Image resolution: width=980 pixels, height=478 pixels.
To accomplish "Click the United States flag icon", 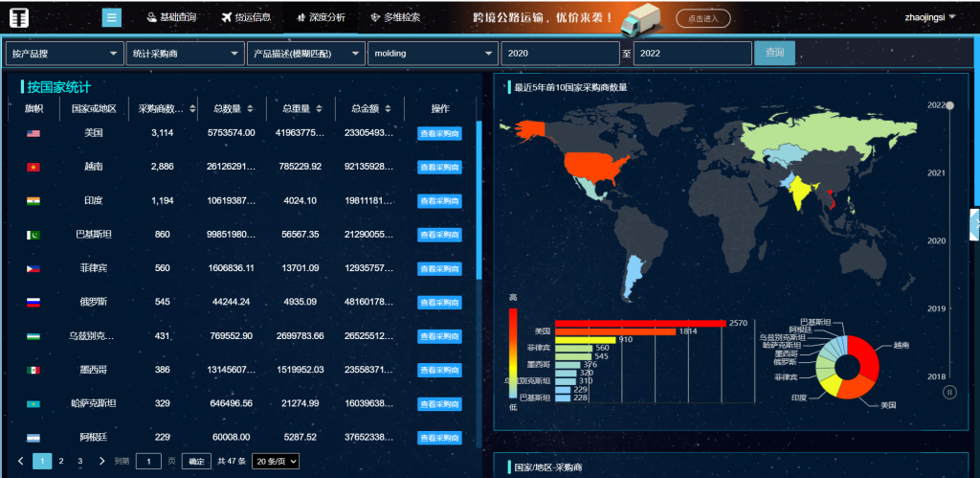I will point(33,133).
